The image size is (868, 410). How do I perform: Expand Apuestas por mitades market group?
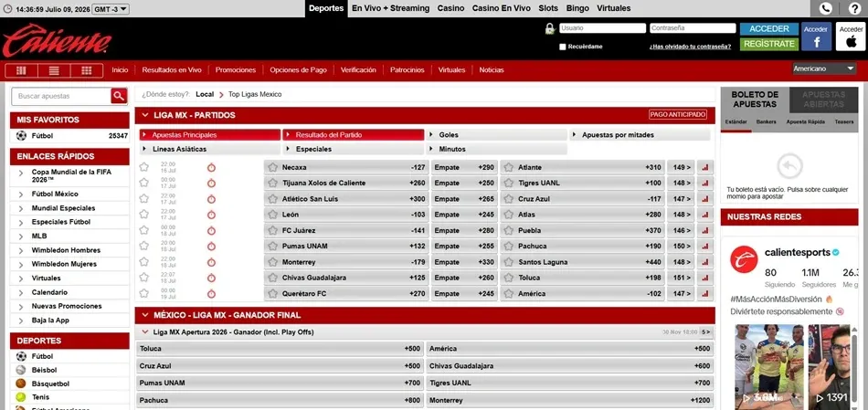click(640, 135)
